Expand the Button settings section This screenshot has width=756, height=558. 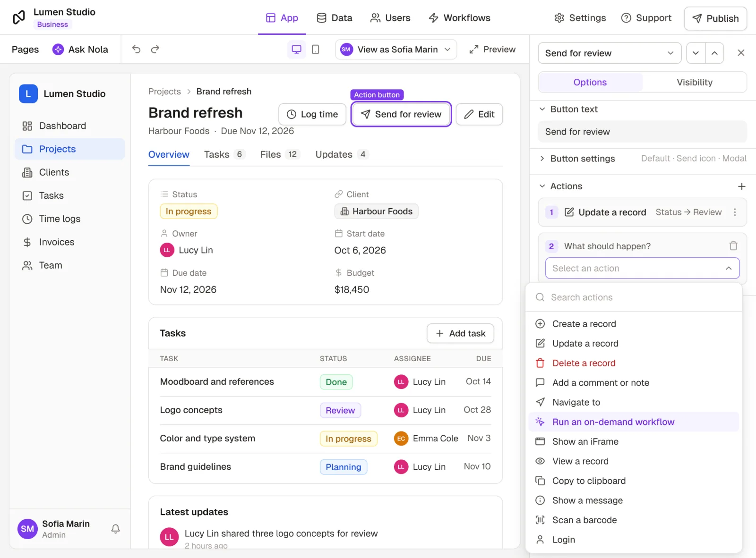542,159
